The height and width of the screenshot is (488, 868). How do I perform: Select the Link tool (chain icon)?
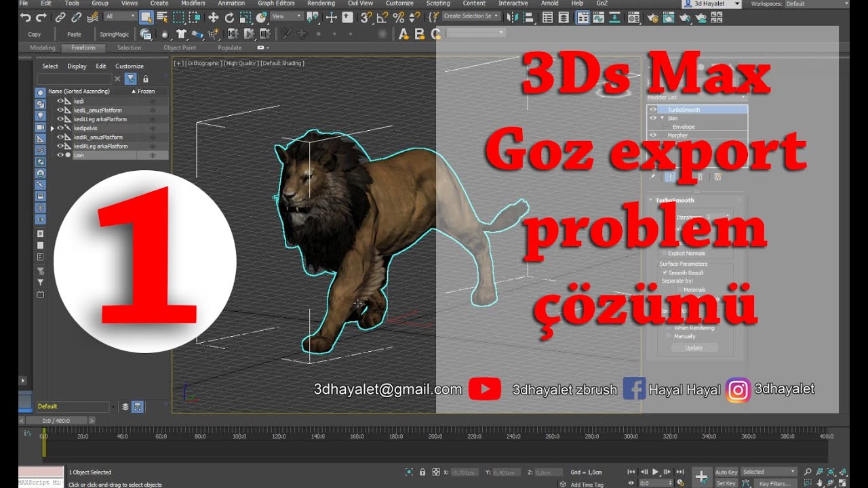(x=60, y=17)
